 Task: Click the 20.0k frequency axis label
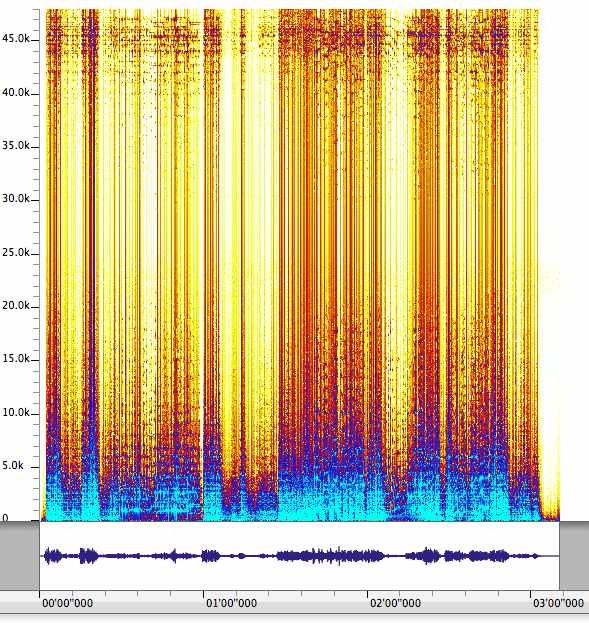[16, 306]
